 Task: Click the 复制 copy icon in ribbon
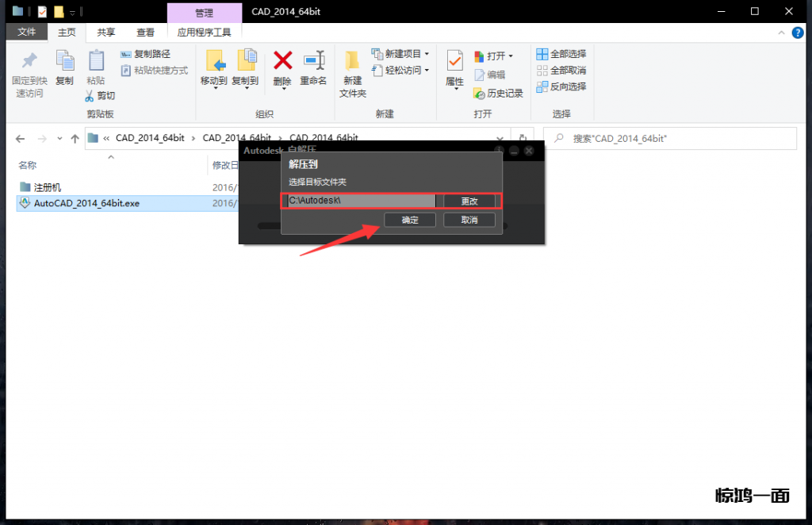pos(64,61)
